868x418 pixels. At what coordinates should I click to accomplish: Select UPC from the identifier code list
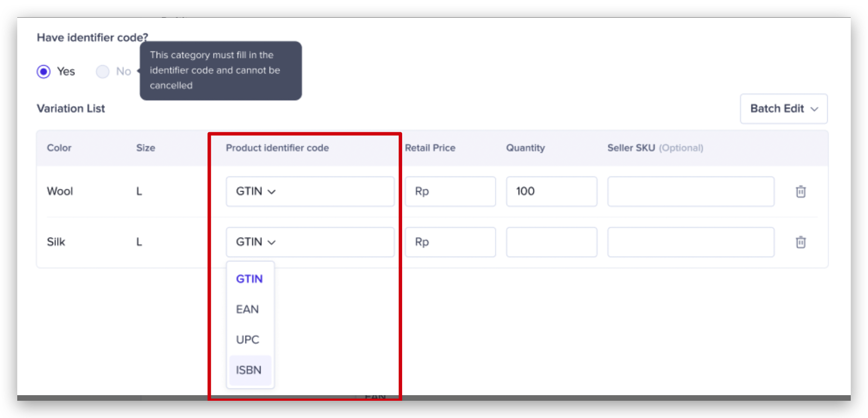(x=248, y=340)
